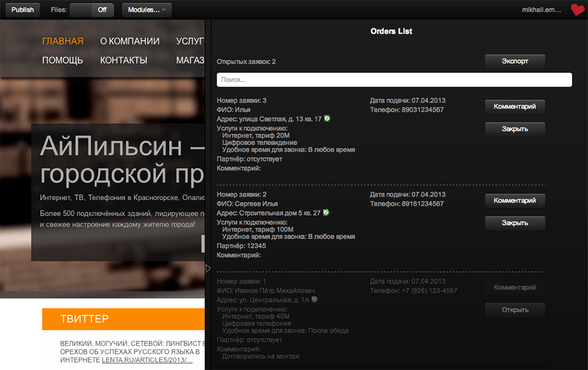This screenshot has width=588, height=370.
Task: Click the ТВИТТЕР orange header
Action: [x=123, y=319]
